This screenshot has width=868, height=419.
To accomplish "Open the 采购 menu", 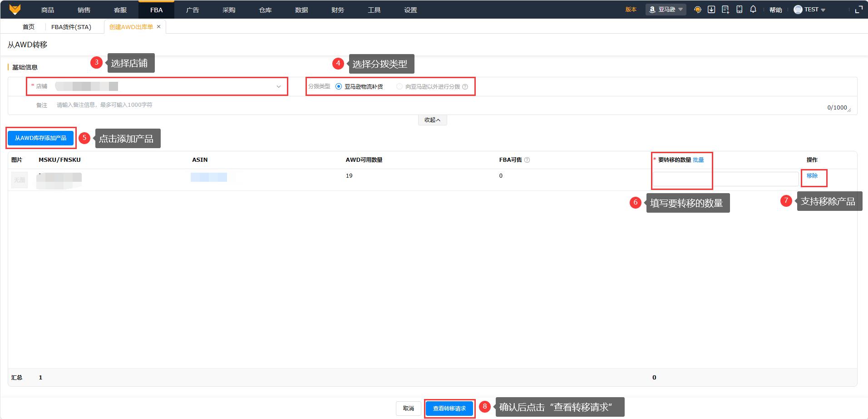I will tap(229, 10).
